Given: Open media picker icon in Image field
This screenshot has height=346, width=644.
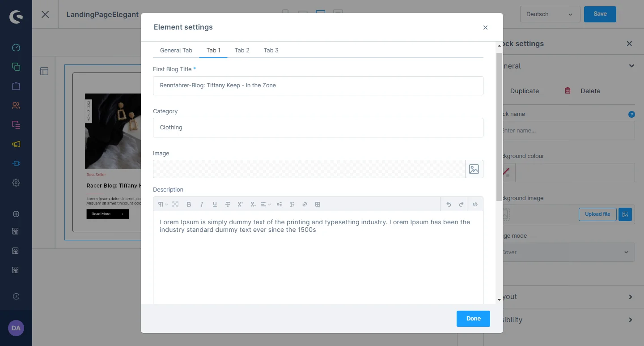Looking at the screenshot, I should point(474,169).
